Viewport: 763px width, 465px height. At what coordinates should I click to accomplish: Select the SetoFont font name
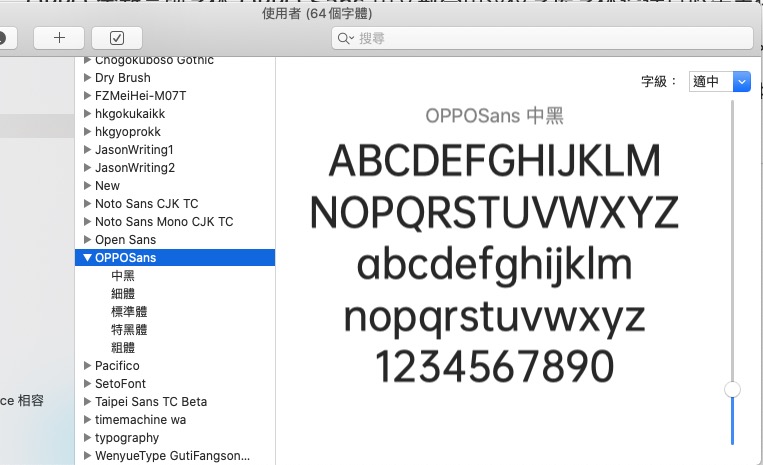(x=120, y=384)
